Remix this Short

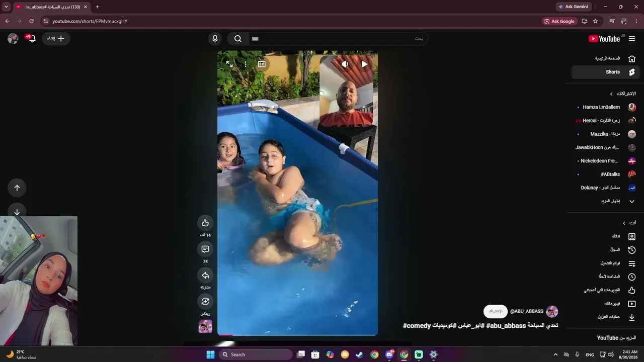click(205, 301)
